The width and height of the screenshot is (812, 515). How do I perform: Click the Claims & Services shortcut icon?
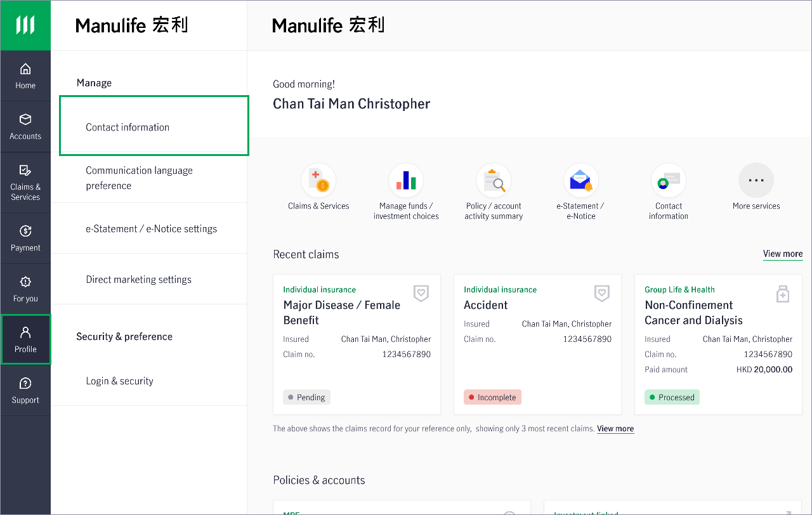(x=318, y=181)
